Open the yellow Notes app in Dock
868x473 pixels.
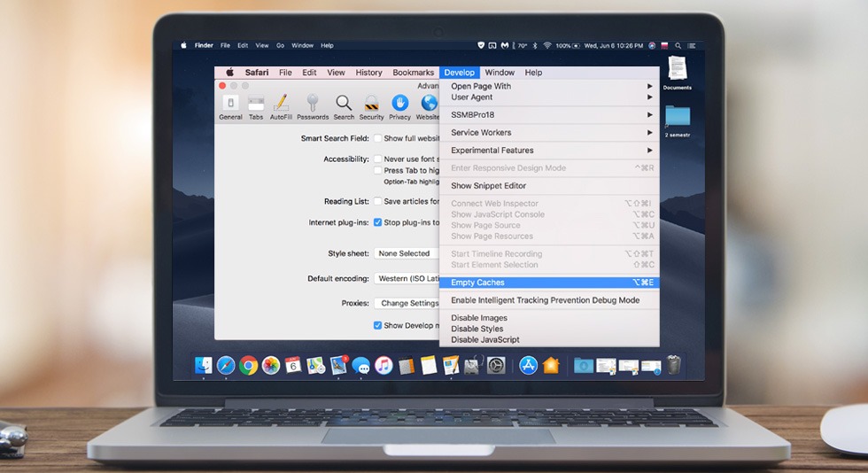coord(429,366)
